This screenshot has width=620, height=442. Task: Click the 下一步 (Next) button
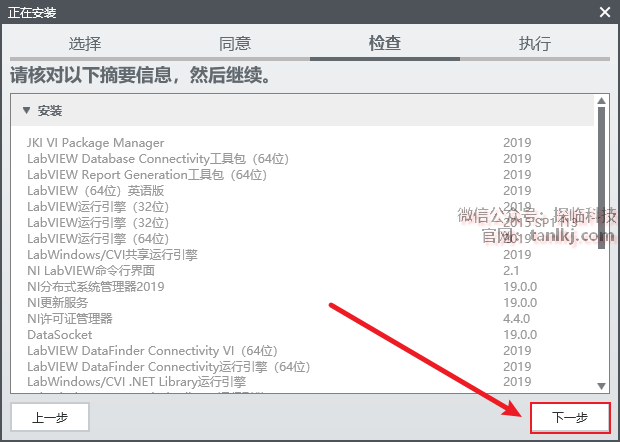pyautogui.click(x=570, y=417)
